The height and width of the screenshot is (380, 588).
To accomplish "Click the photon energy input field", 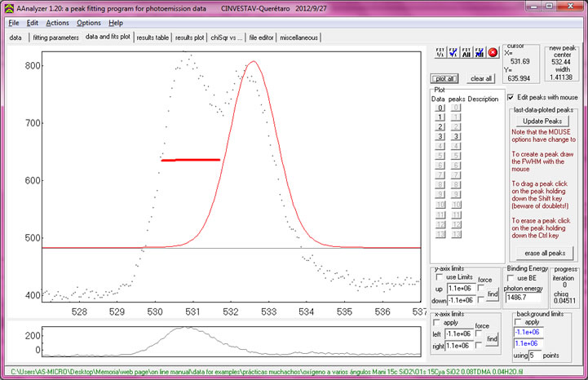I will pyautogui.click(x=524, y=298).
